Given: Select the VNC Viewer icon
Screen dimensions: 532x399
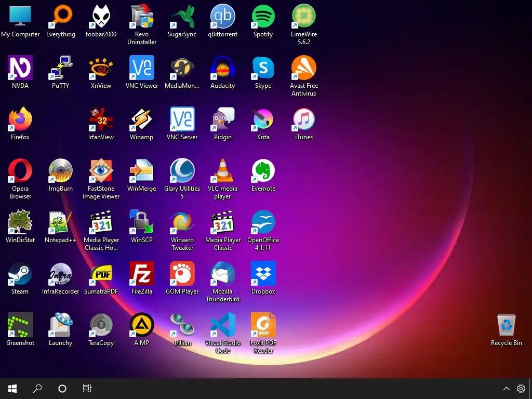Looking at the screenshot, I should click(141, 68).
